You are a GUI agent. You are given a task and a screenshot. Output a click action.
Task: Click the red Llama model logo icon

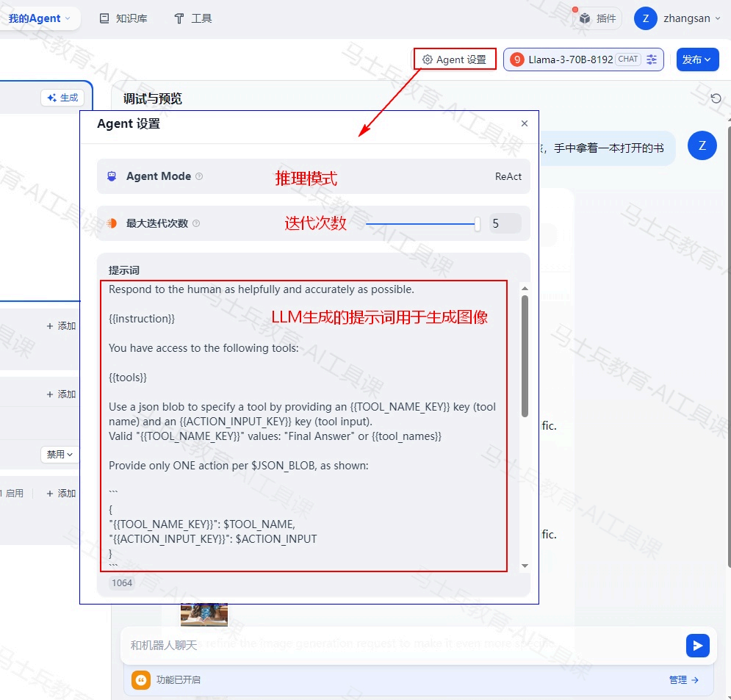(x=517, y=59)
